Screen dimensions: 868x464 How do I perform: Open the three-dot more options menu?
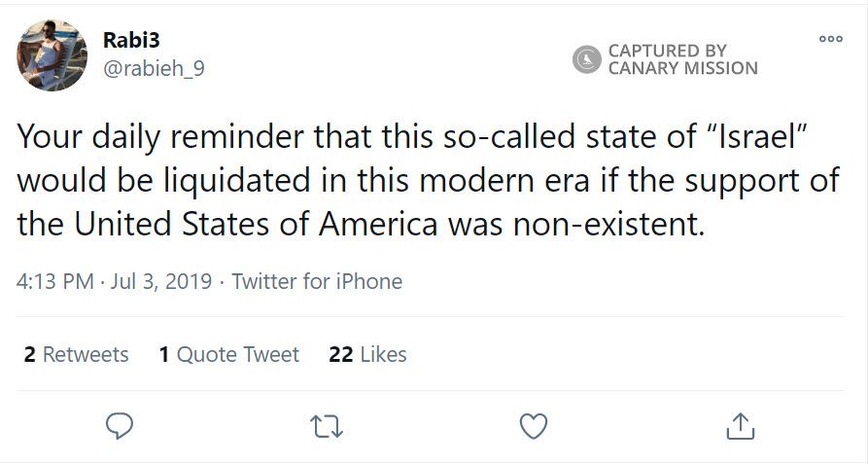(x=830, y=39)
